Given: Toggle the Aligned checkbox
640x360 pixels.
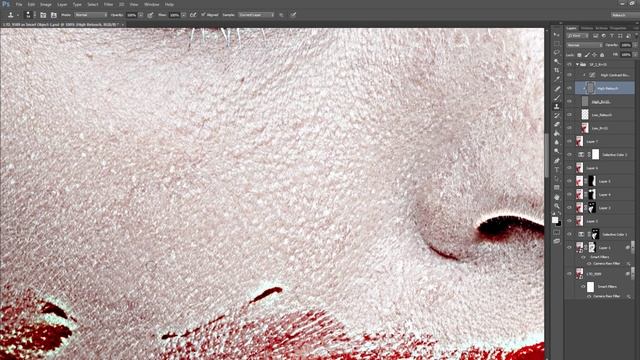Looking at the screenshot, I should pyautogui.click(x=203, y=15).
